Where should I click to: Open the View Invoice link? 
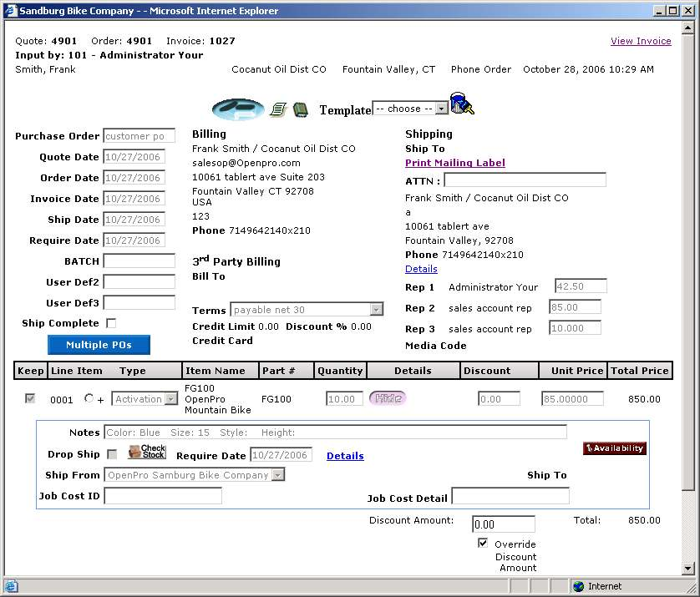(641, 41)
